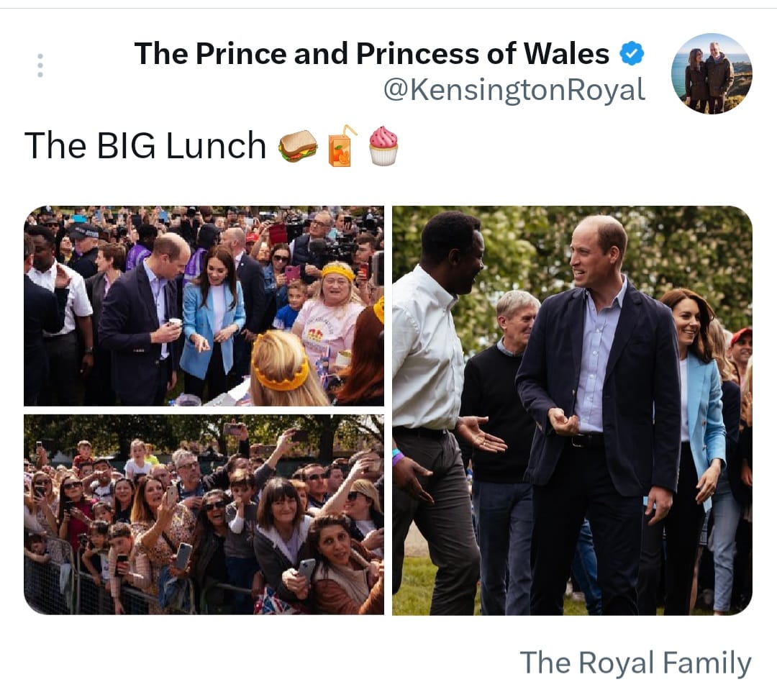Click the blue verified checkmark badge
Screen dimensions: 777x700
click(632, 53)
